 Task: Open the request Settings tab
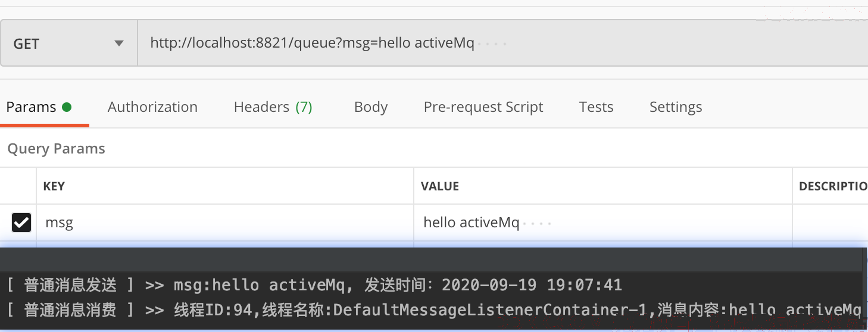(676, 107)
